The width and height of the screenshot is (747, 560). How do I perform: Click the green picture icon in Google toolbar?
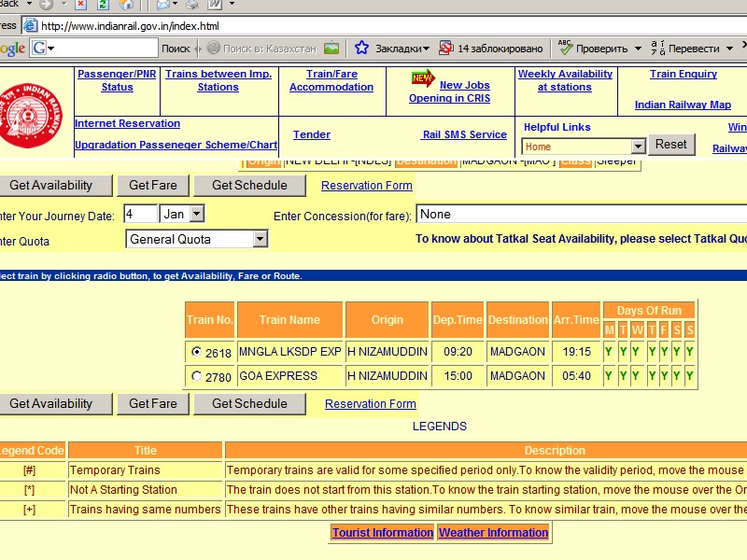coord(331,48)
